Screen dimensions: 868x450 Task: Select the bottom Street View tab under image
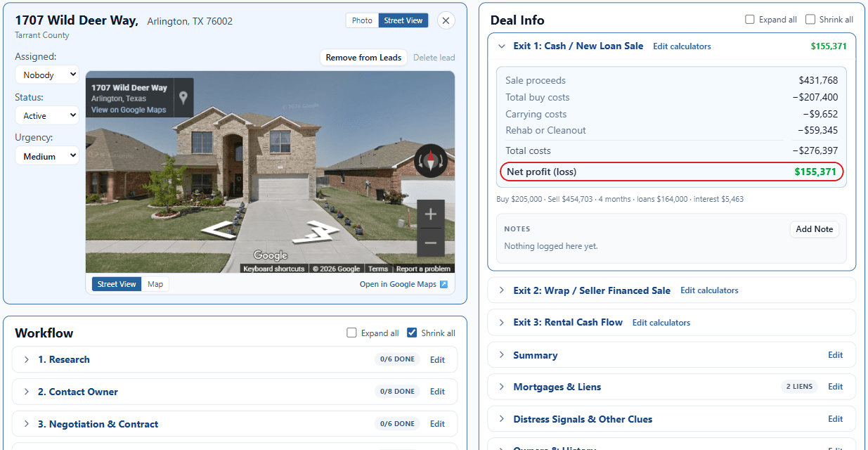[x=117, y=284]
